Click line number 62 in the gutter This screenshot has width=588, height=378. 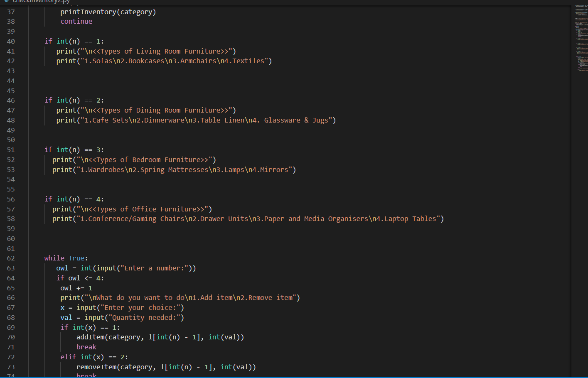pyautogui.click(x=11, y=258)
